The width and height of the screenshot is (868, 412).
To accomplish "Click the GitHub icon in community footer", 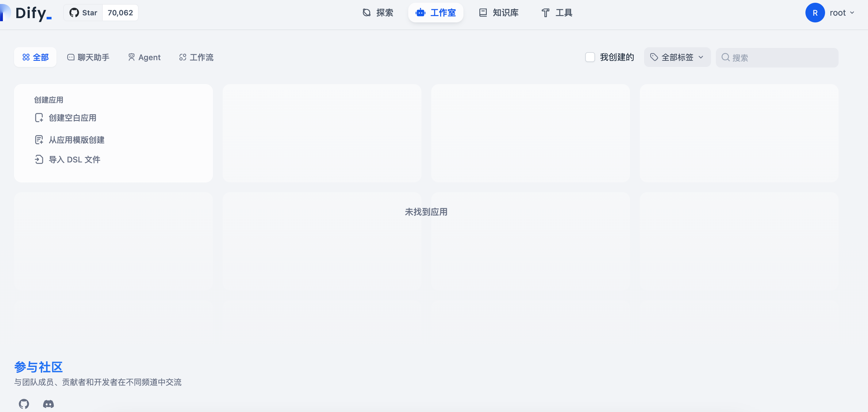I will pos(24,404).
